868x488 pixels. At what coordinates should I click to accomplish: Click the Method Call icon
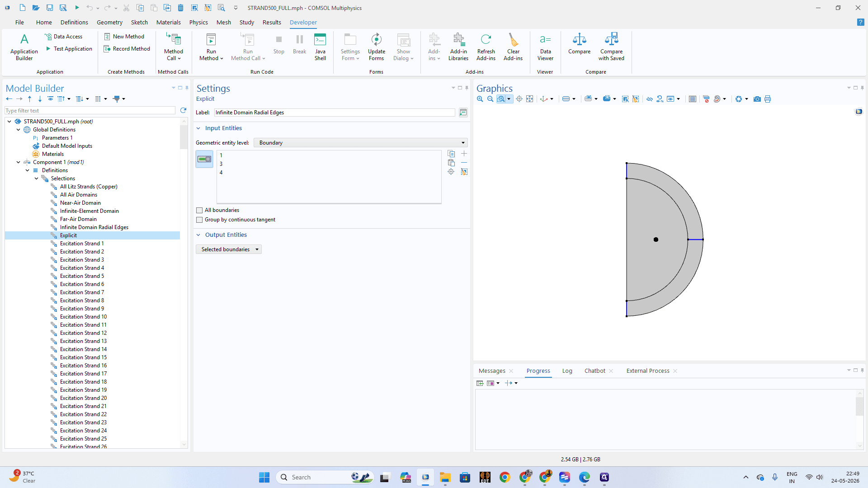pyautogui.click(x=174, y=40)
